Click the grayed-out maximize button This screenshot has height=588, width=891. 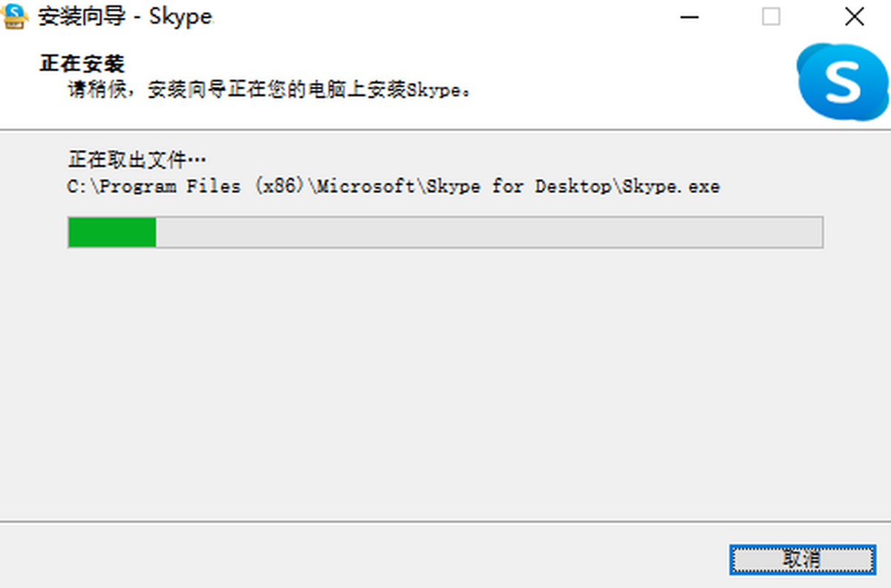[x=771, y=17]
